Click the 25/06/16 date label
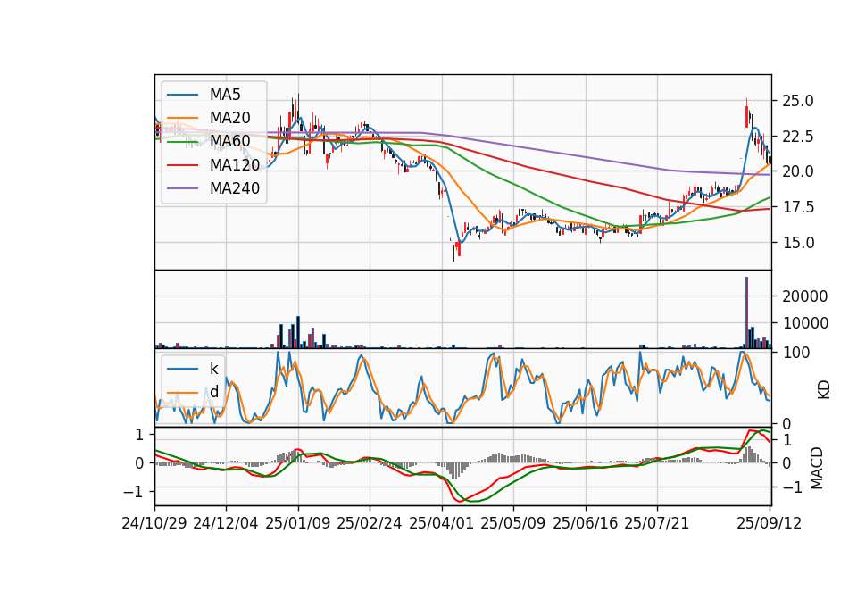 point(586,523)
